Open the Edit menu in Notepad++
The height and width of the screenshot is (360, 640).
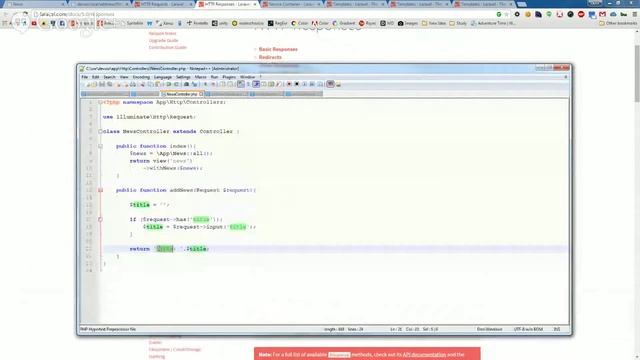point(96,77)
